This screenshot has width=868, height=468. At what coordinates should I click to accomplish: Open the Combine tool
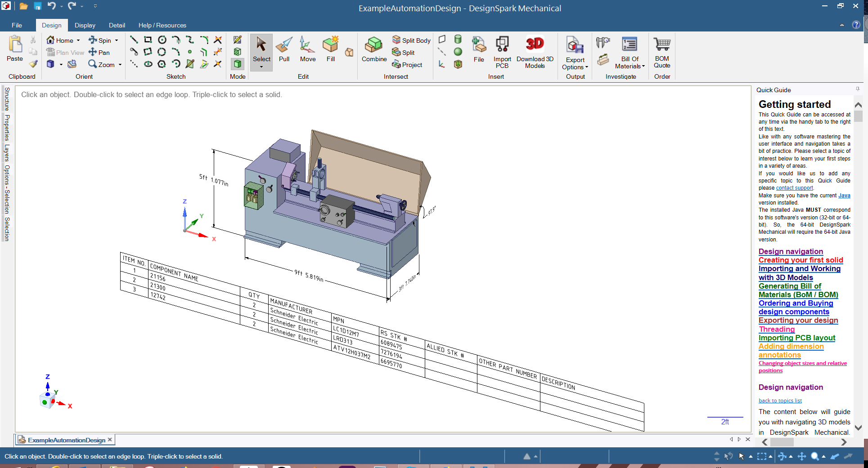click(374, 49)
